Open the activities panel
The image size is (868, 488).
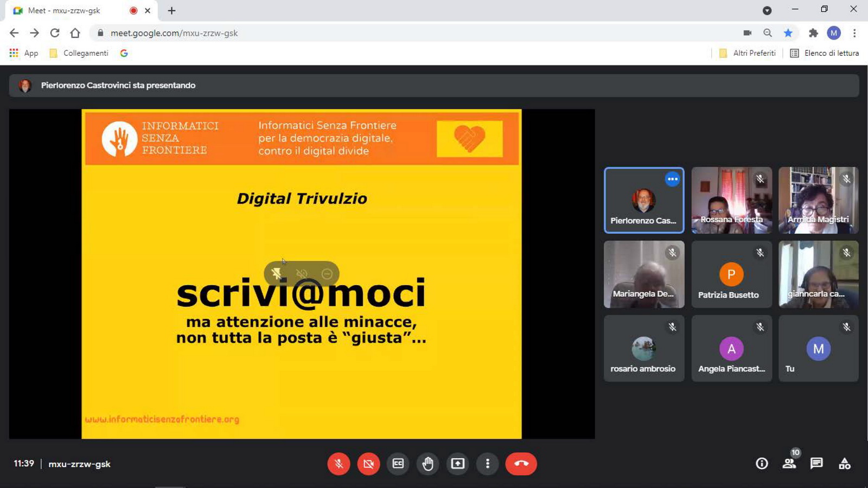tap(845, 464)
